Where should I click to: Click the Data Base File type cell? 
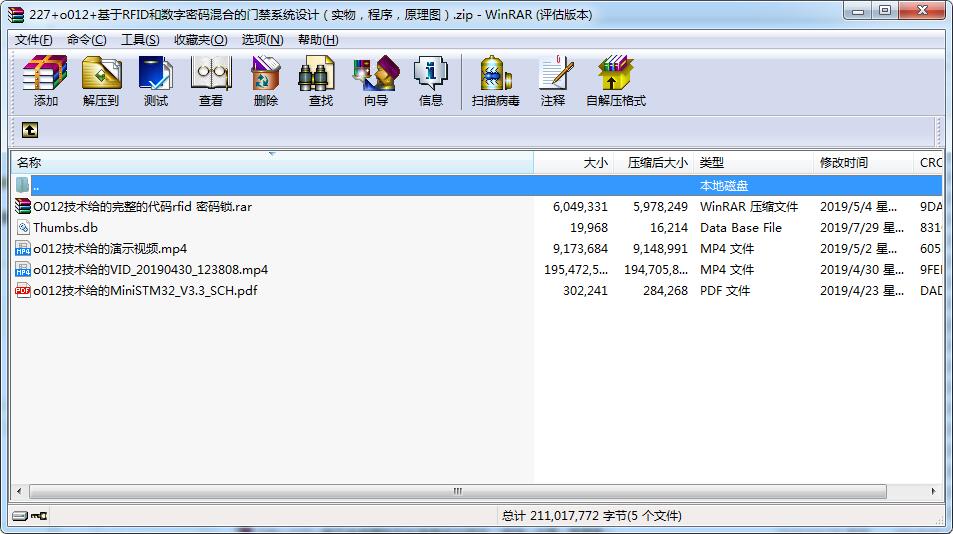(741, 228)
